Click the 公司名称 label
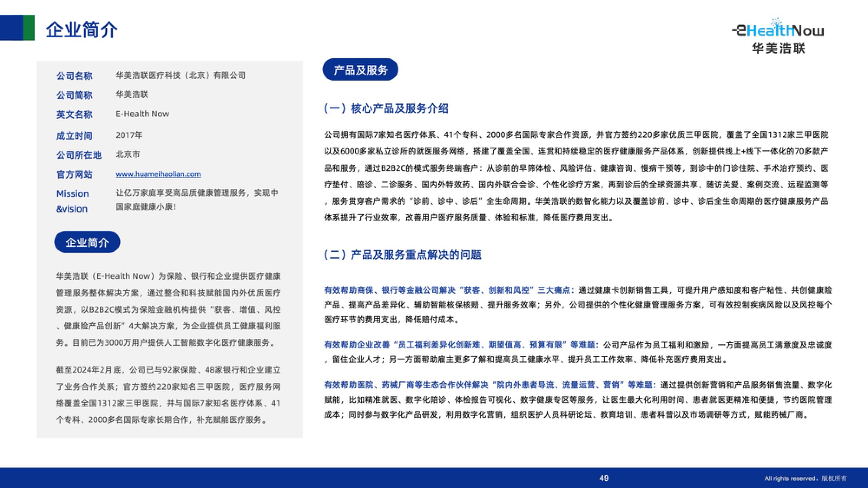This screenshot has width=868, height=488. 74,76
